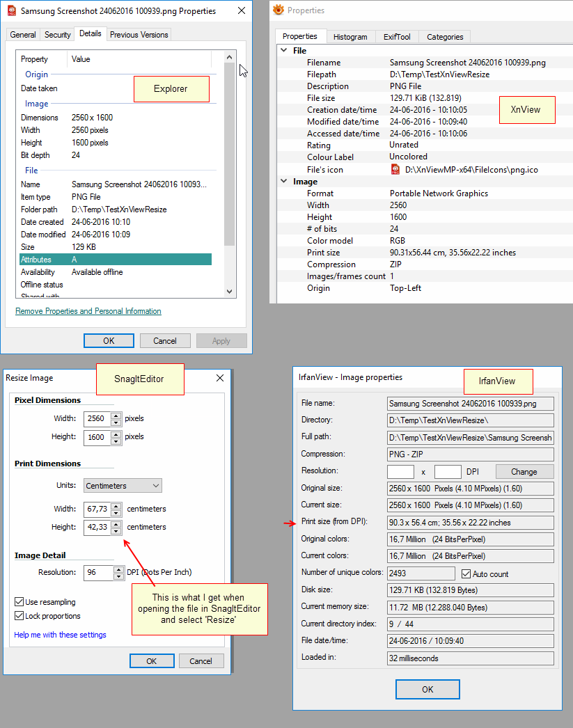Toggle the Use resampling checkbox

tap(19, 602)
